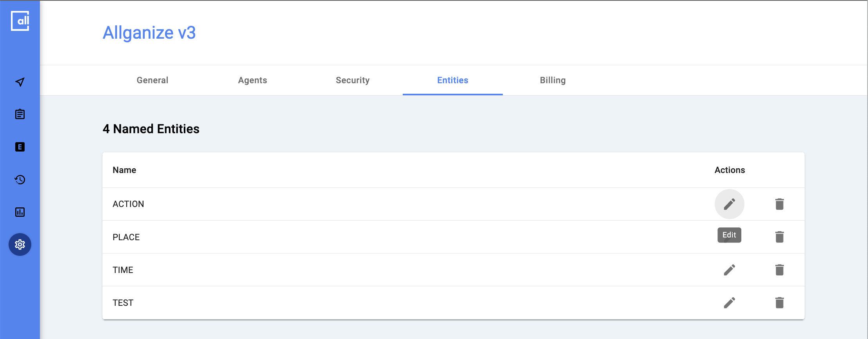Open the paper plane icon in the sidebar
Image resolution: width=868 pixels, height=339 pixels.
[x=20, y=82]
